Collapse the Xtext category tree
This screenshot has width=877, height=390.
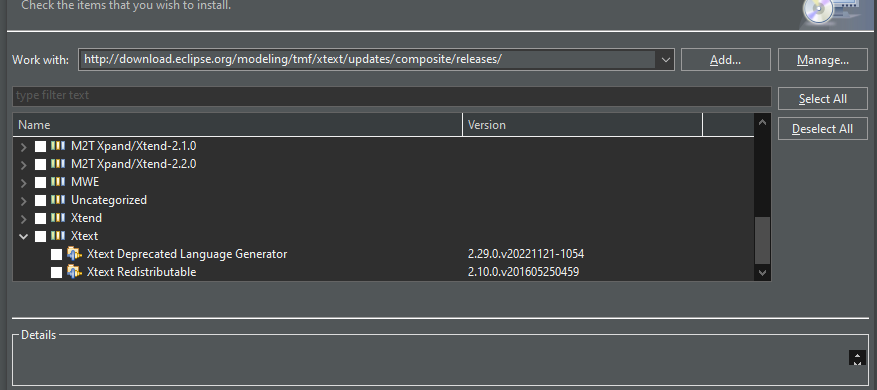[23, 236]
